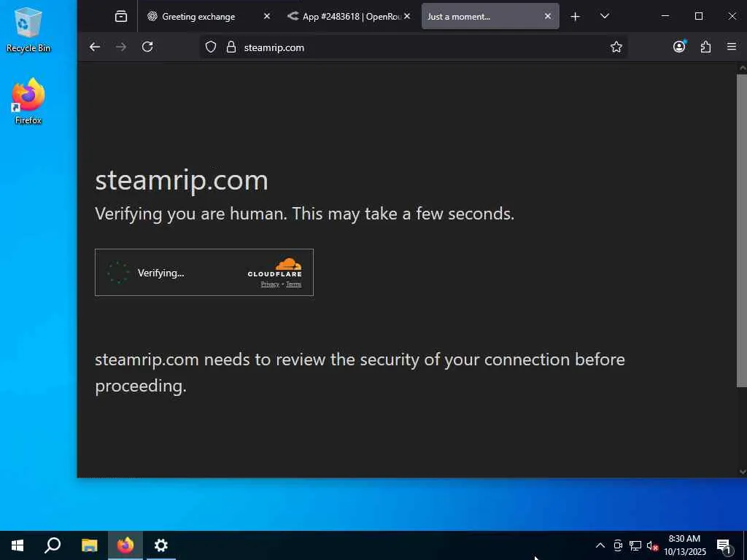
Task: Open tracking protection shield icon
Action: coord(211,47)
